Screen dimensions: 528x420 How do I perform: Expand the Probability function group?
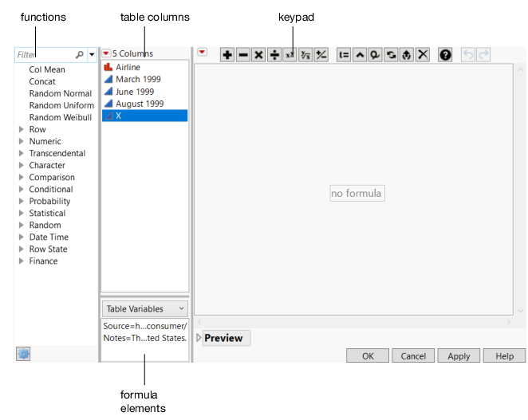tap(22, 201)
